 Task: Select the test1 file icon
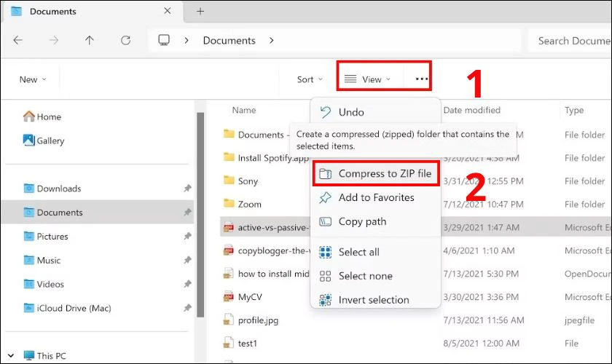pyautogui.click(x=228, y=344)
